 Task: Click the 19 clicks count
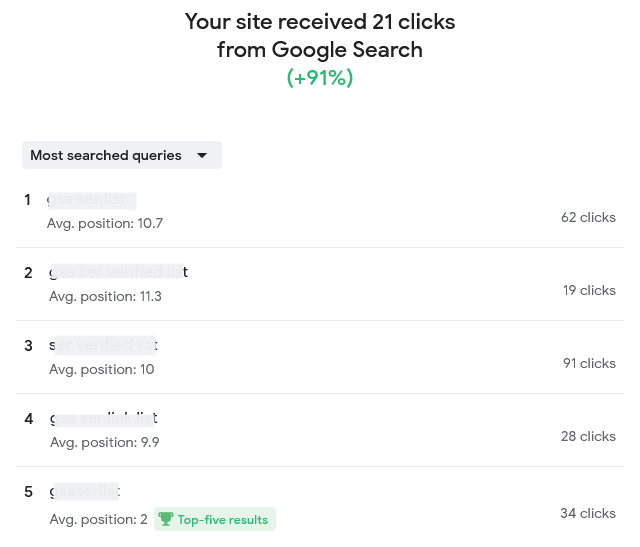pos(589,290)
